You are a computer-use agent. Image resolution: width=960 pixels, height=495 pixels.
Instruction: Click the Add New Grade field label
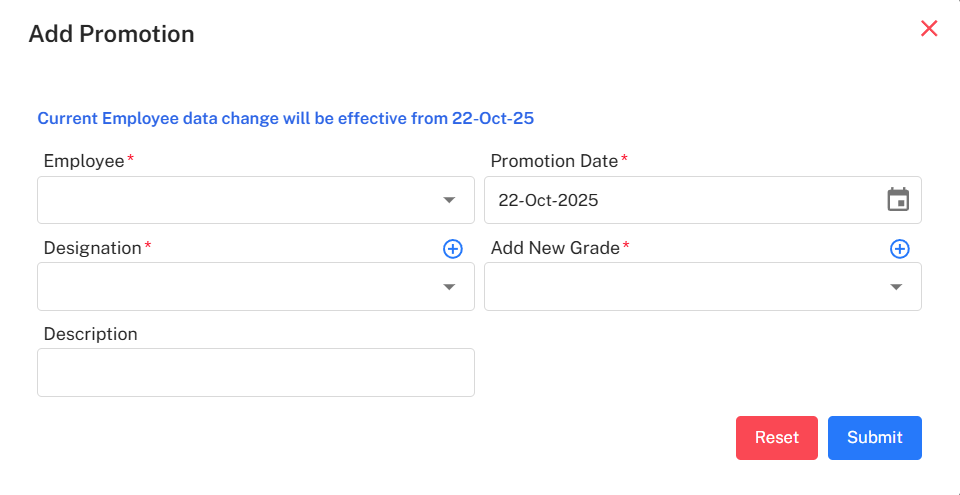point(555,248)
